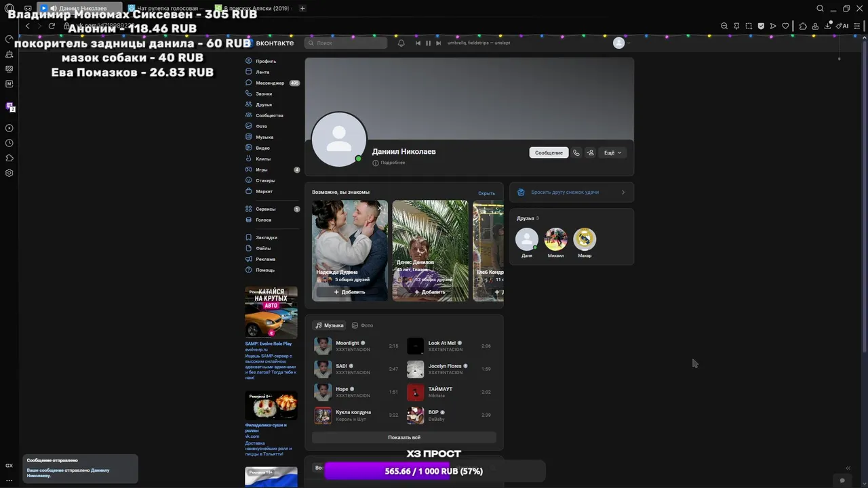Click Бросить другу снежок удачи banner
The width and height of the screenshot is (868, 488).
pyautogui.click(x=572, y=192)
